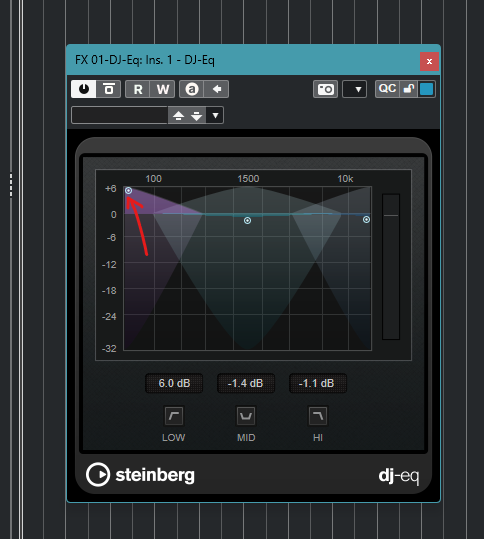The width and height of the screenshot is (484, 539).
Task: Show Quick Controls via QC button
Action: 387,89
